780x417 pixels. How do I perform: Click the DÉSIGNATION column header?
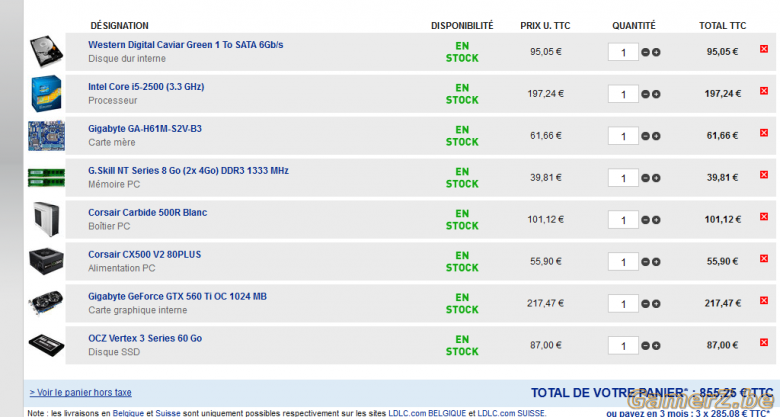coord(119,26)
